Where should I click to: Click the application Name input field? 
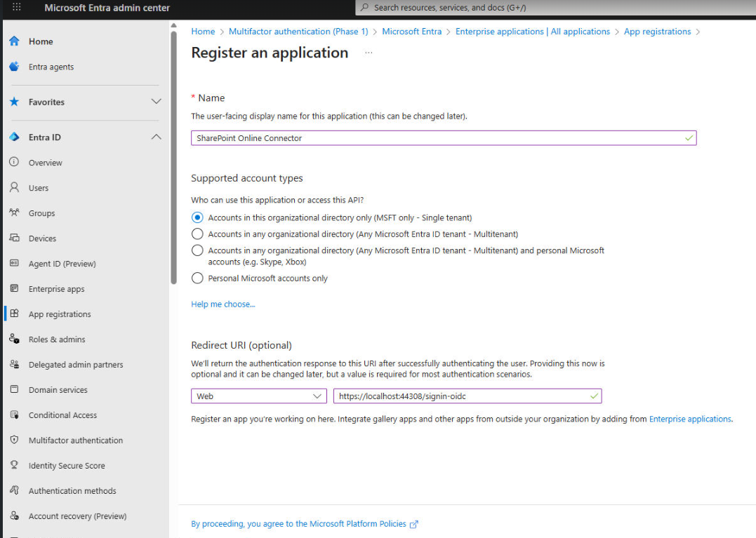[x=435, y=138]
